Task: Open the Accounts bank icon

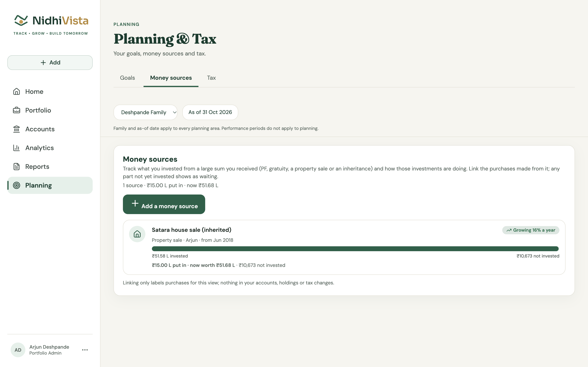Action: pyautogui.click(x=17, y=129)
